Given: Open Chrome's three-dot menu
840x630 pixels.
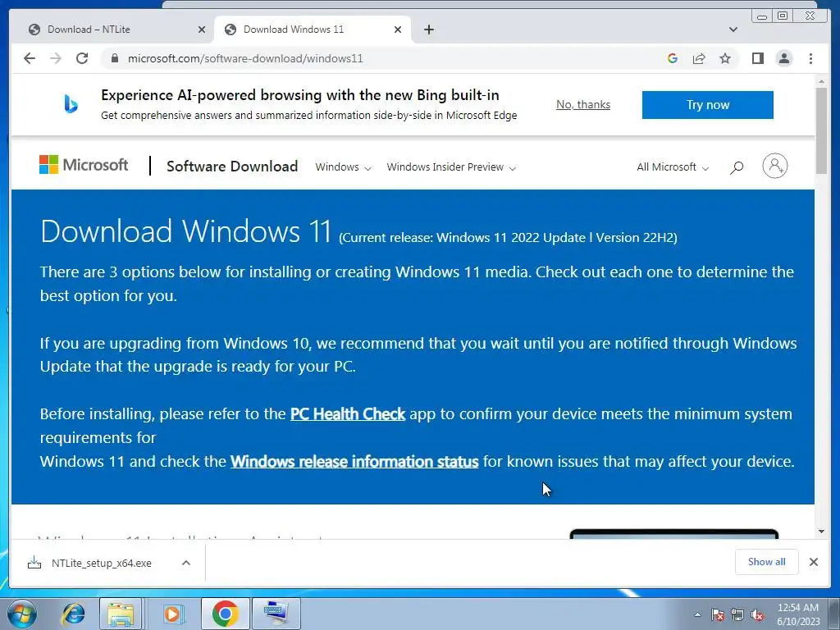Looking at the screenshot, I should coord(811,58).
